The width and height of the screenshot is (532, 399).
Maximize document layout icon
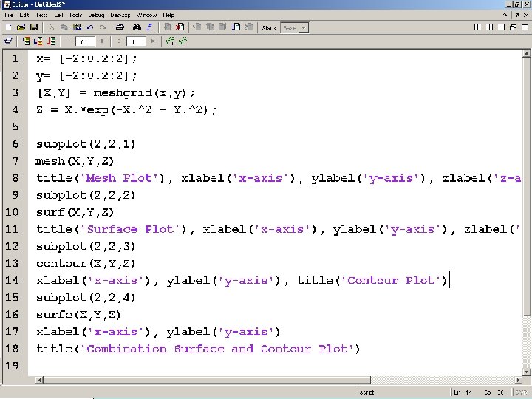coord(525,27)
